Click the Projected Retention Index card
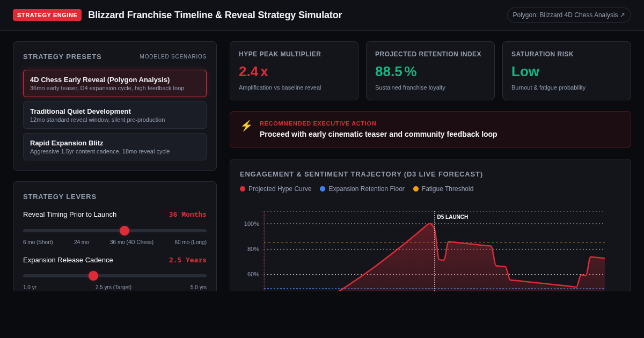The height and width of the screenshot is (338, 644). coord(430,71)
